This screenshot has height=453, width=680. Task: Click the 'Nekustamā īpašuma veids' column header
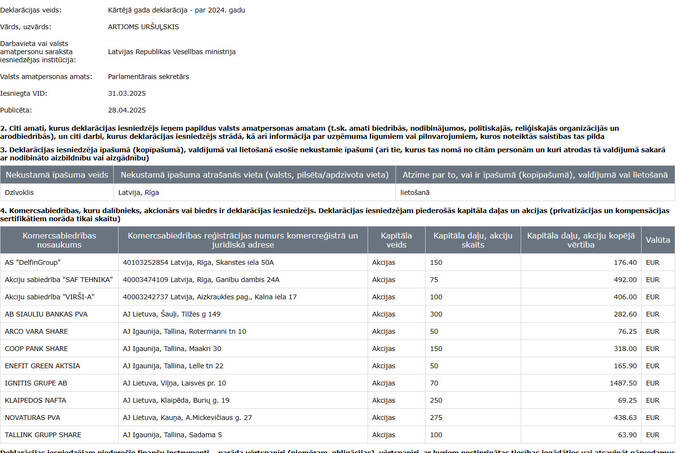pyautogui.click(x=57, y=175)
